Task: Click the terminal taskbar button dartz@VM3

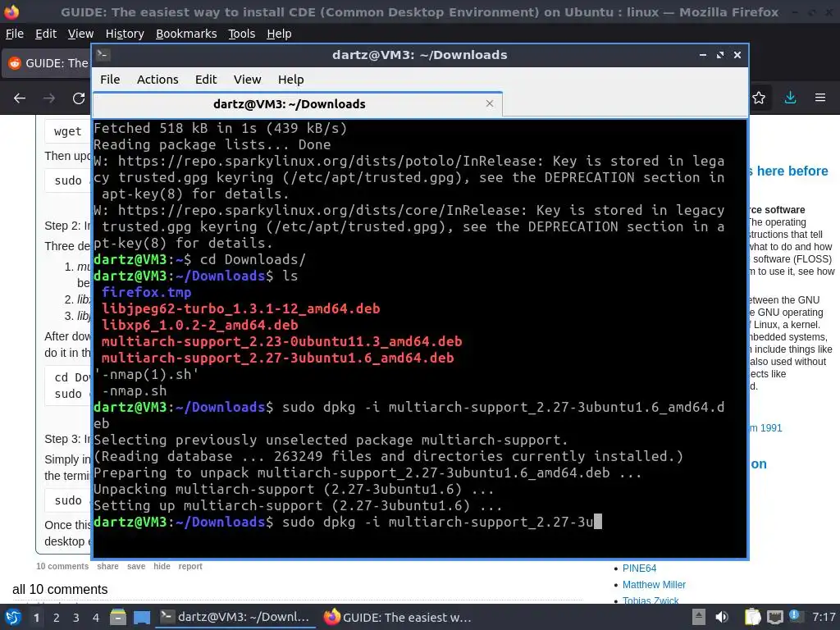Action: tap(235, 617)
